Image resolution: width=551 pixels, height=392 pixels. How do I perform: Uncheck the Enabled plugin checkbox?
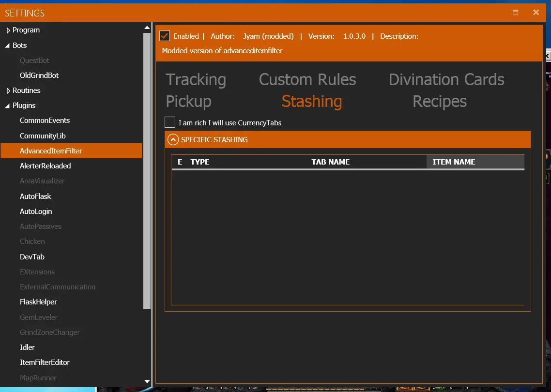pos(165,36)
